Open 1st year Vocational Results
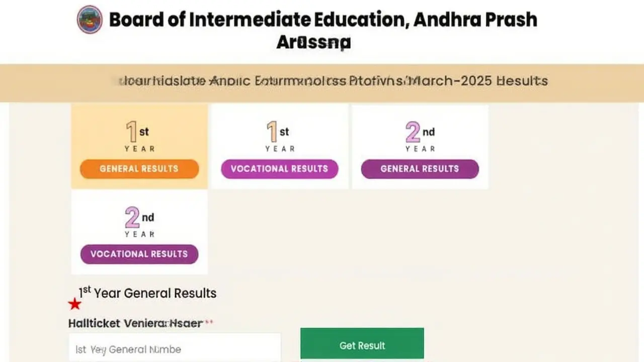The width and height of the screenshot is (644, 362). pyautogui.click(x=279, y=169)
